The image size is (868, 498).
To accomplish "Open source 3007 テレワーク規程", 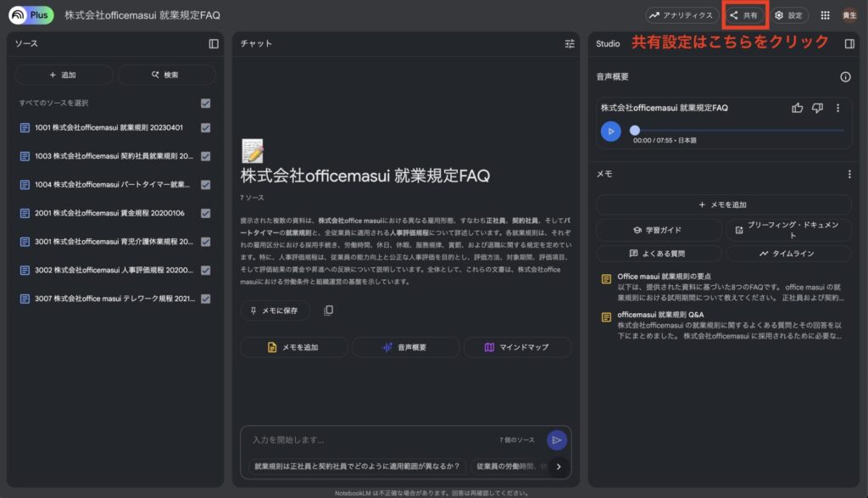I will point(114,299).
